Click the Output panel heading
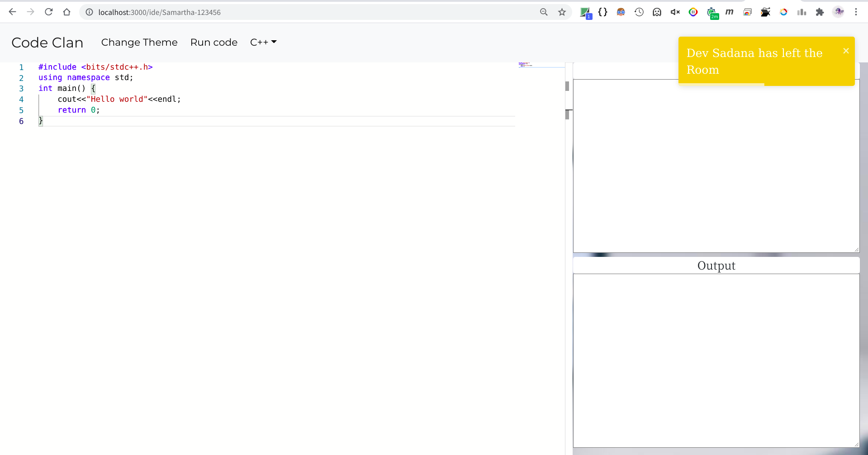Screen dimensions: 868x455 point(716,265)
